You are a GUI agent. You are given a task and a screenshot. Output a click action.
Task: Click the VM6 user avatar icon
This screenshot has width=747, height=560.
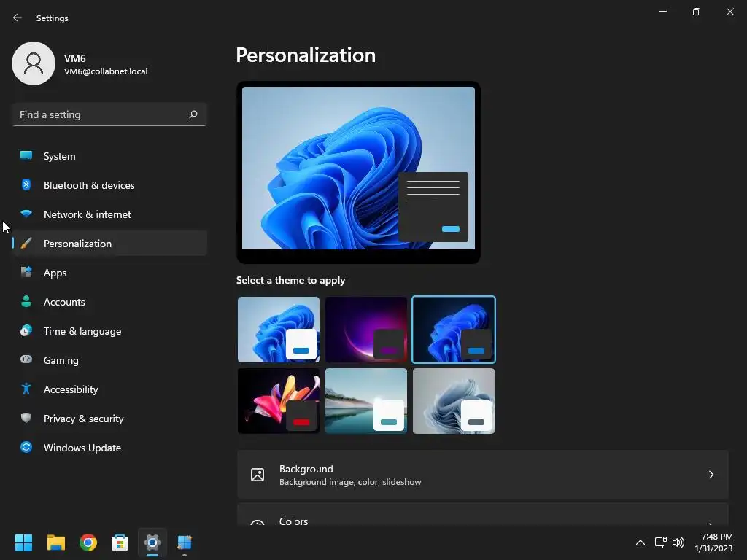pyautogui.click(x=34, y=63)
